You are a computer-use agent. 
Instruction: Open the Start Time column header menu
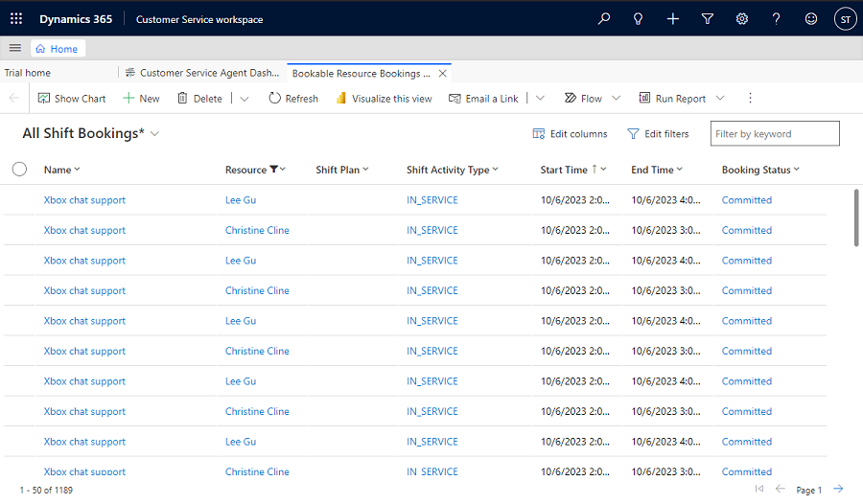click(573, 170)
